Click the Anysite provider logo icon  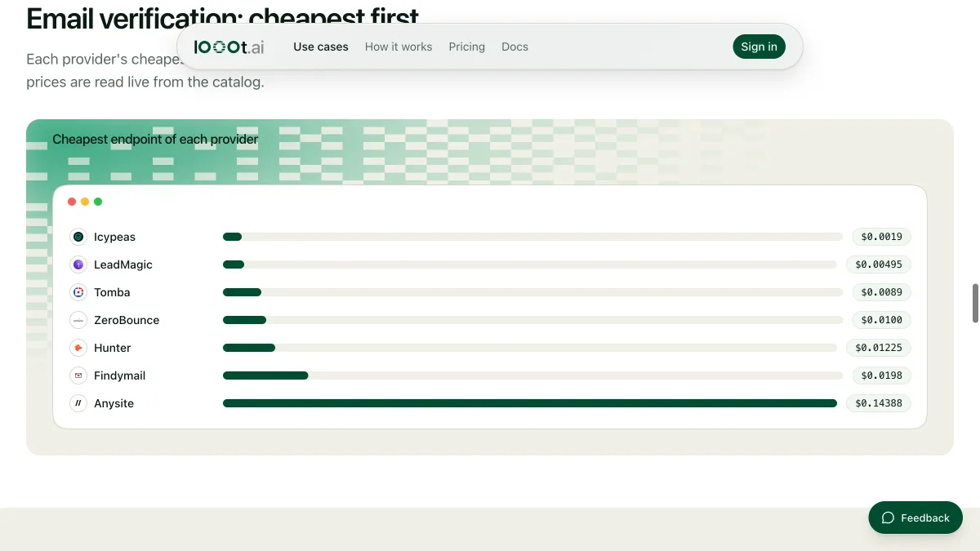[78, 403]
